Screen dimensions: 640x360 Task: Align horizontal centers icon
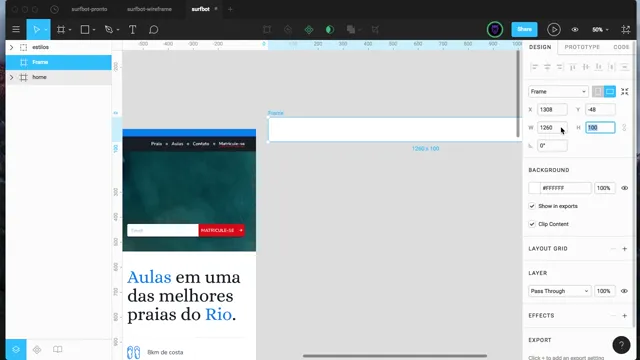coord(547,67)
